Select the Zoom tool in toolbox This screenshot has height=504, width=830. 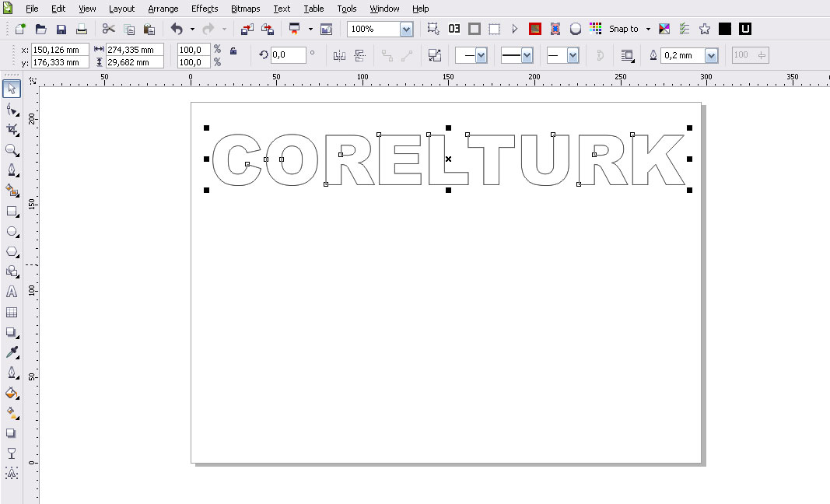tap(12, 150)
